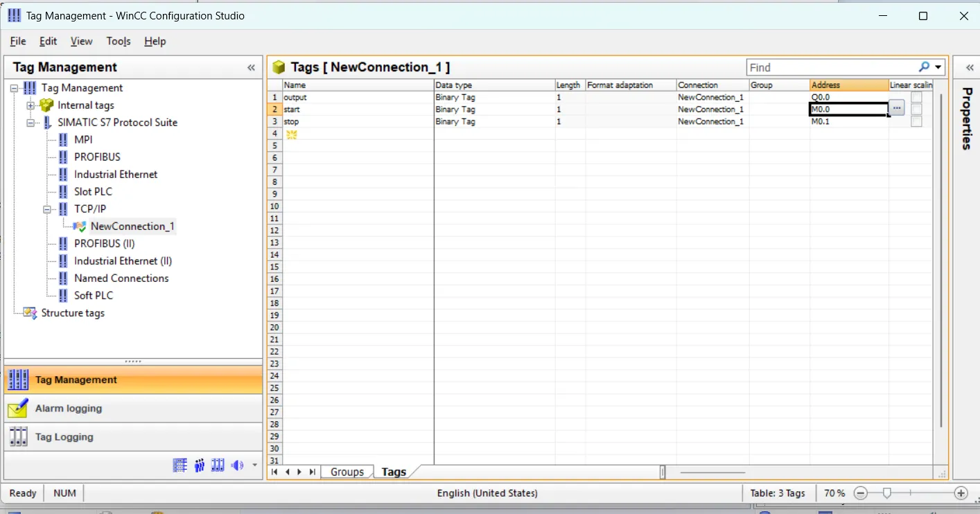Click the blue table-grid icon in navigation bar
The width and height of the screenshot is (980, 514).
pyautogui.click(x=180, y=466)
